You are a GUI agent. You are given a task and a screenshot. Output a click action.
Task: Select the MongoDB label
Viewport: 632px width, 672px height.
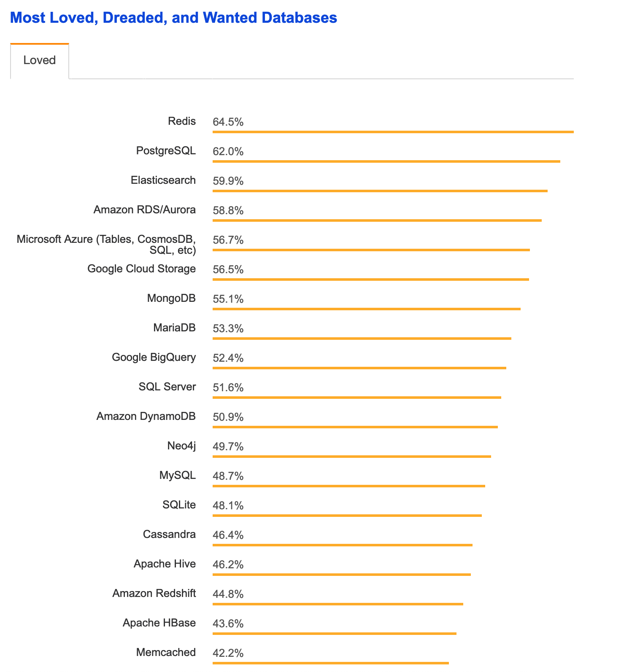click(171, 298)
